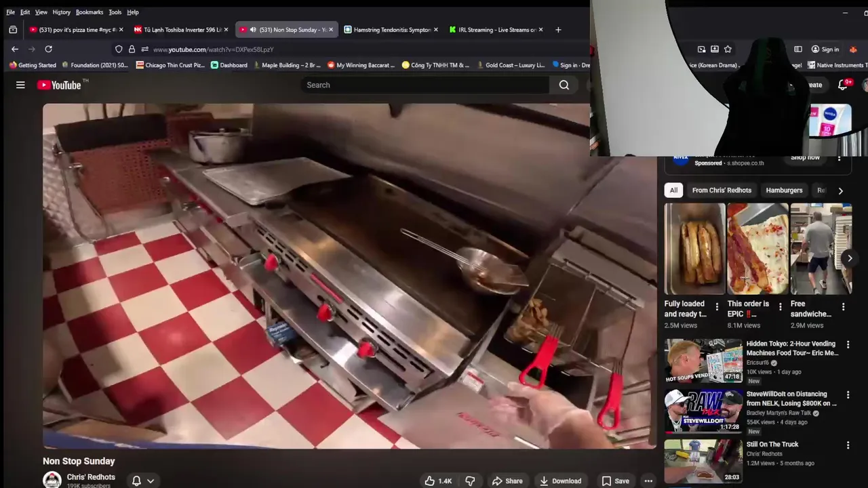Sign in to the browser account

[825, 49]
